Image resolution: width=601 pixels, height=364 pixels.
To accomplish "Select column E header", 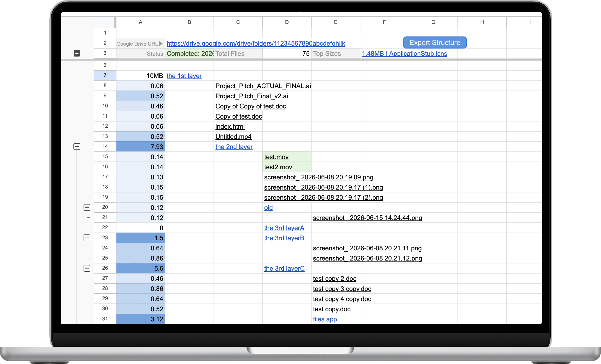I will [336, 22].
